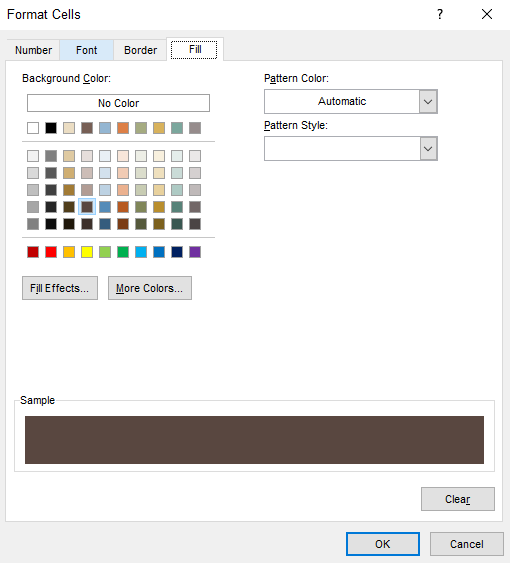Pick the orange theme swatch in top row
510x563 pixels.
tap(123, 128)
